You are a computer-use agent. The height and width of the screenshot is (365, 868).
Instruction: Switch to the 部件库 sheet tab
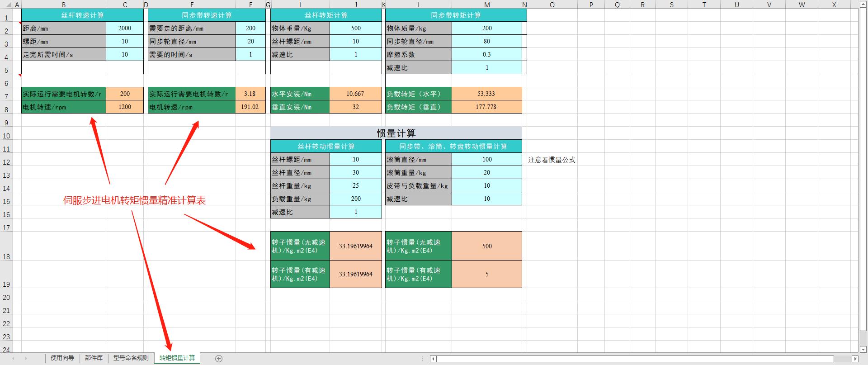[94, 358]
